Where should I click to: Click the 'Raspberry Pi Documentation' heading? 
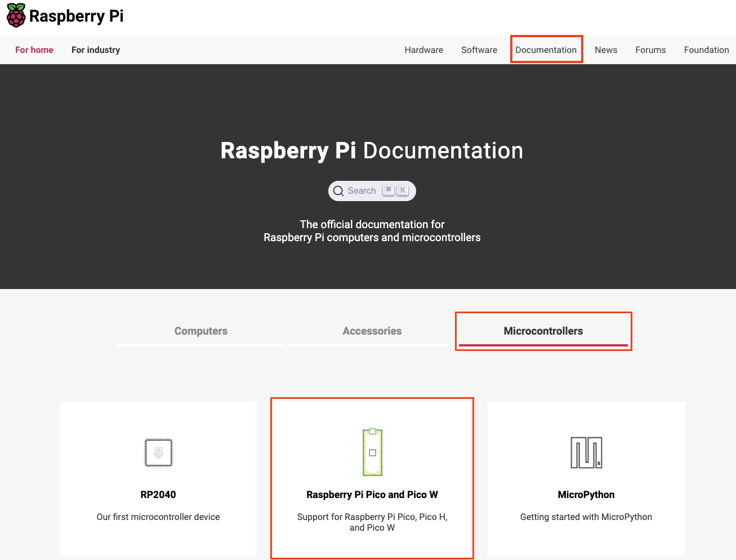point(372,151)
